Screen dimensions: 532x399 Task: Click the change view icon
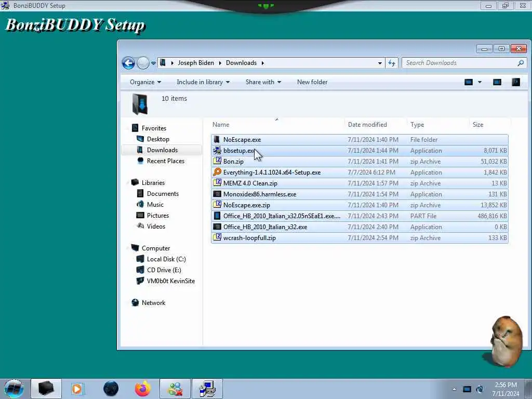469,82
